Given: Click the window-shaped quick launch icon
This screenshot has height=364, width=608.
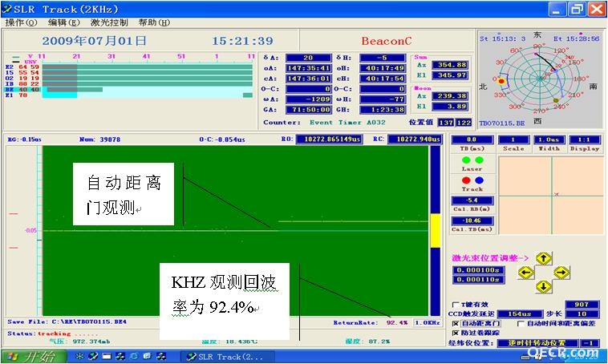Looking at the screenshot, I should pos(107,356).
